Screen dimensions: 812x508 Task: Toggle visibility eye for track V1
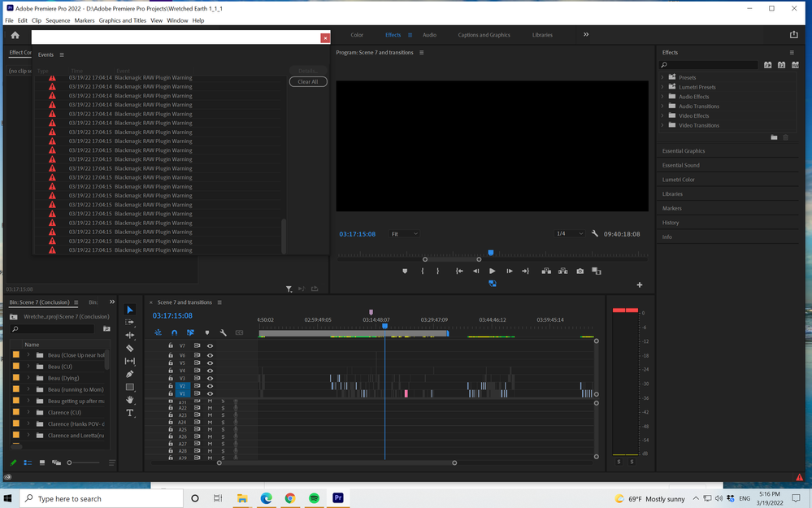point(210,393)
